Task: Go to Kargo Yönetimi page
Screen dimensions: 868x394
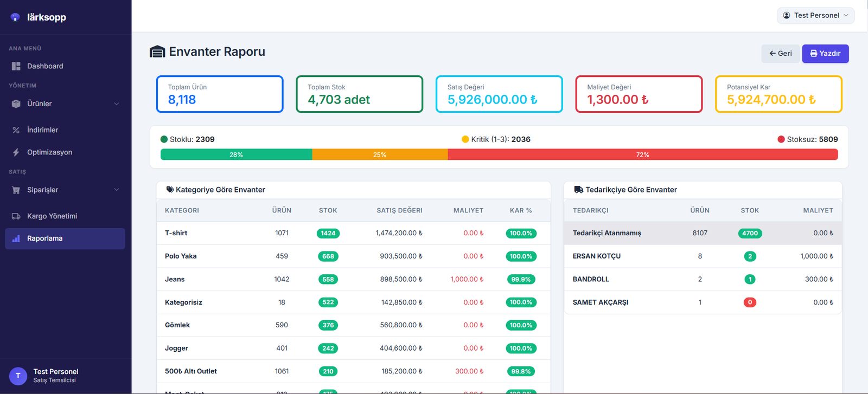Action: pos(52,216)
